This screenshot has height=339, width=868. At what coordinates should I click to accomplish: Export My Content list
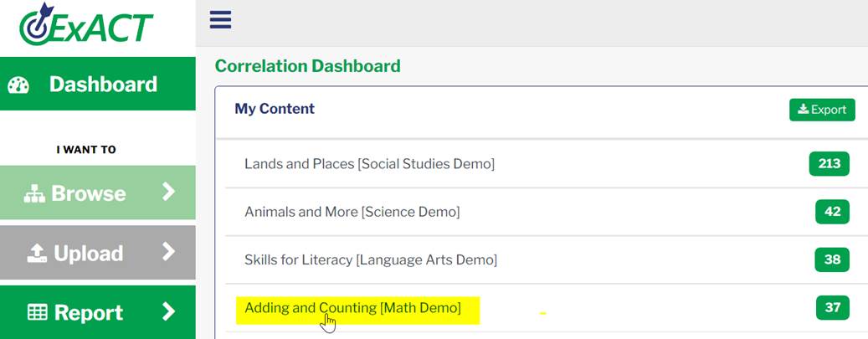coord(822,110)
